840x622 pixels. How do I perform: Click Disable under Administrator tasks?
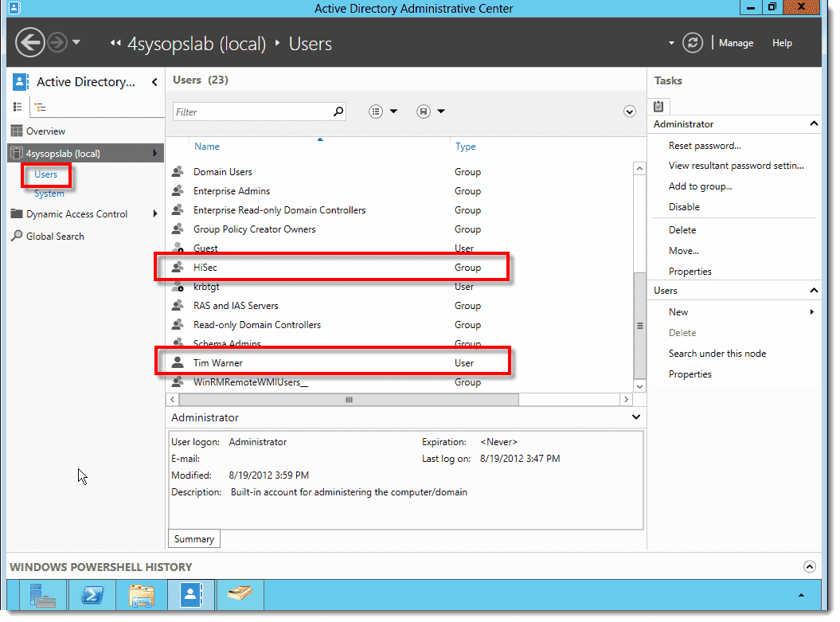684,207
